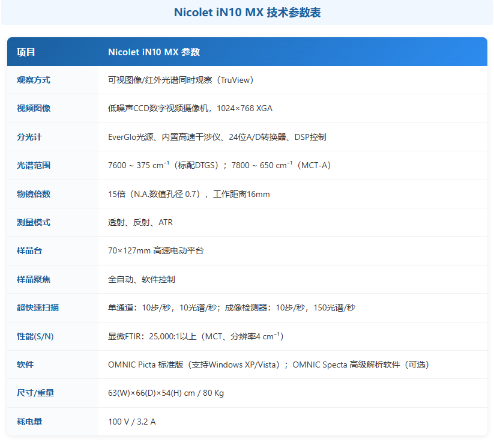Click the 'EverGlo光源' spectrometer description

(x=217, y=137)
